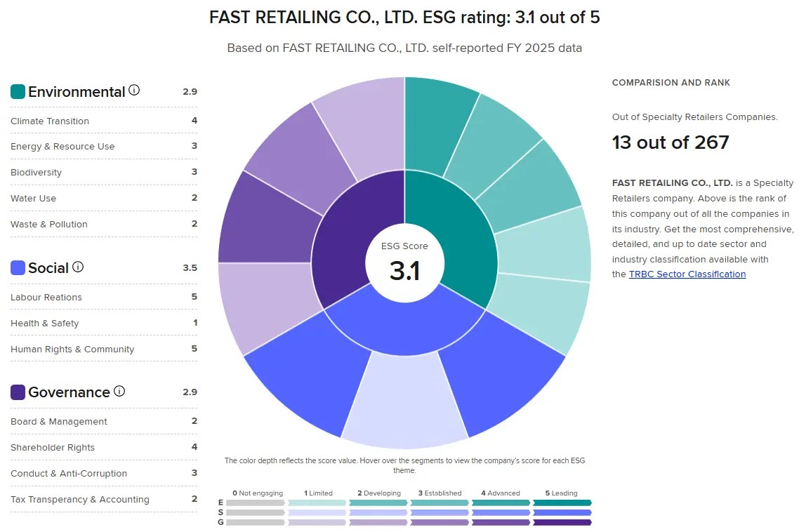Click the Governance heading text
This screenshot has width=806, height=532.
click(x=69, y=392)
